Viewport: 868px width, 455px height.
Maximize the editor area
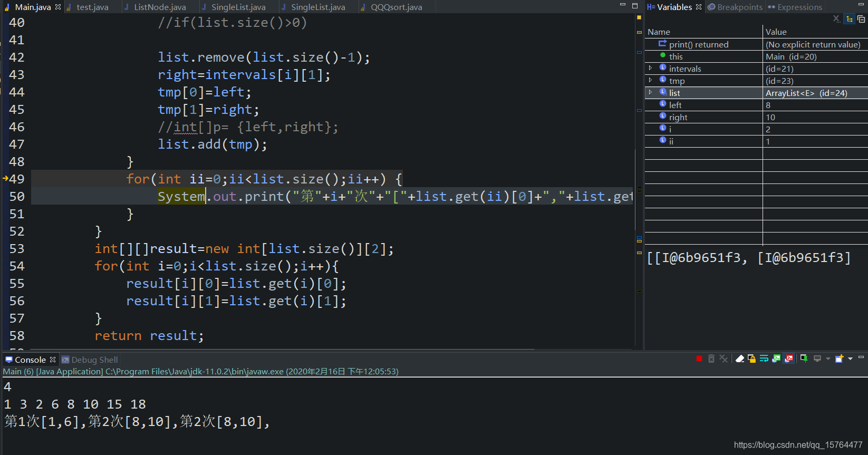pyautogui.click(x=635, y=5)
